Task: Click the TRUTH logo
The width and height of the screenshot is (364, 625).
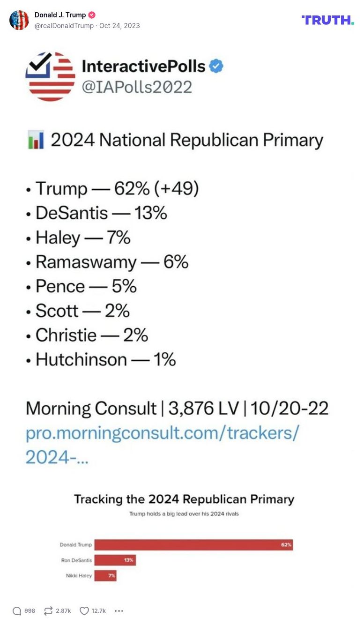Action: tap(327, 20)
